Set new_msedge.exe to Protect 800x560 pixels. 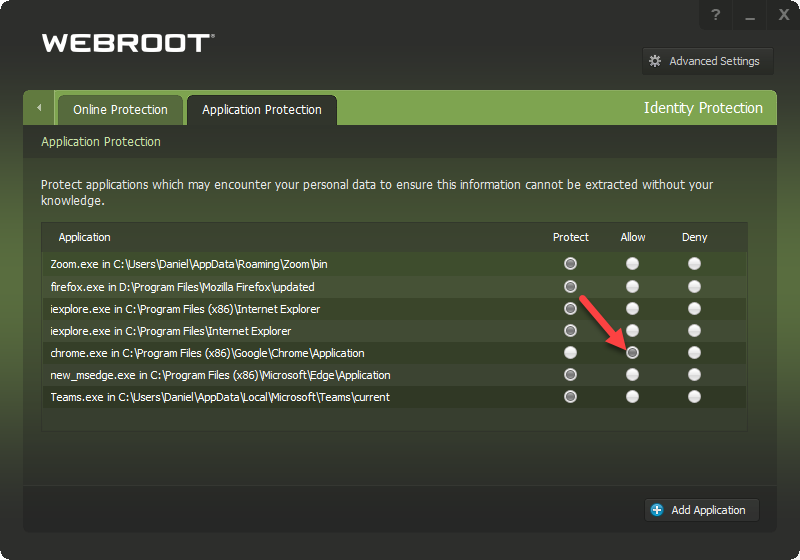[570, 375]
